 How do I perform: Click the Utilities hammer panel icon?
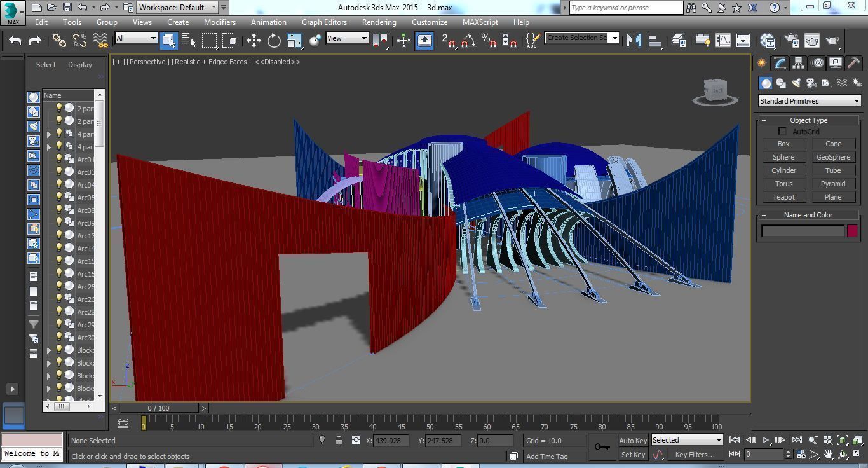(x=854, y=63)
